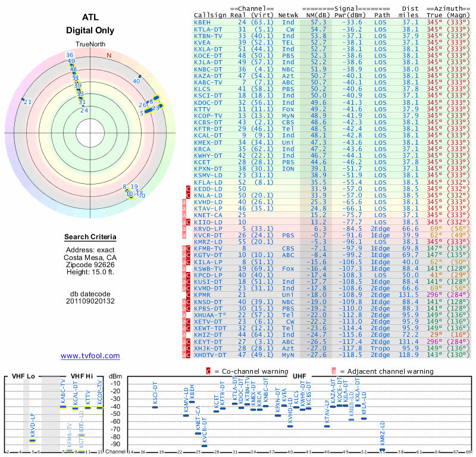Click the KMRZ-LD bar in the UHF chart
The width and height of the screenshot is (476, 457).
tap(382, 450)
